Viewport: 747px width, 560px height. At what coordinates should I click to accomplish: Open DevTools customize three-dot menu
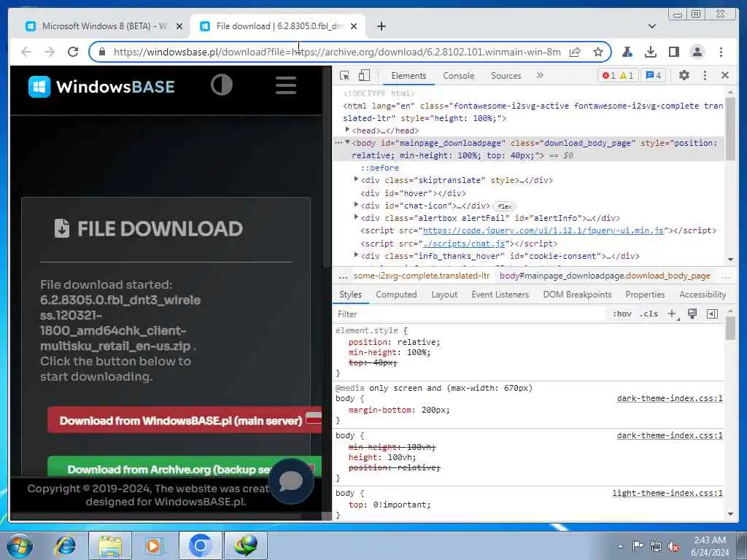705,75
